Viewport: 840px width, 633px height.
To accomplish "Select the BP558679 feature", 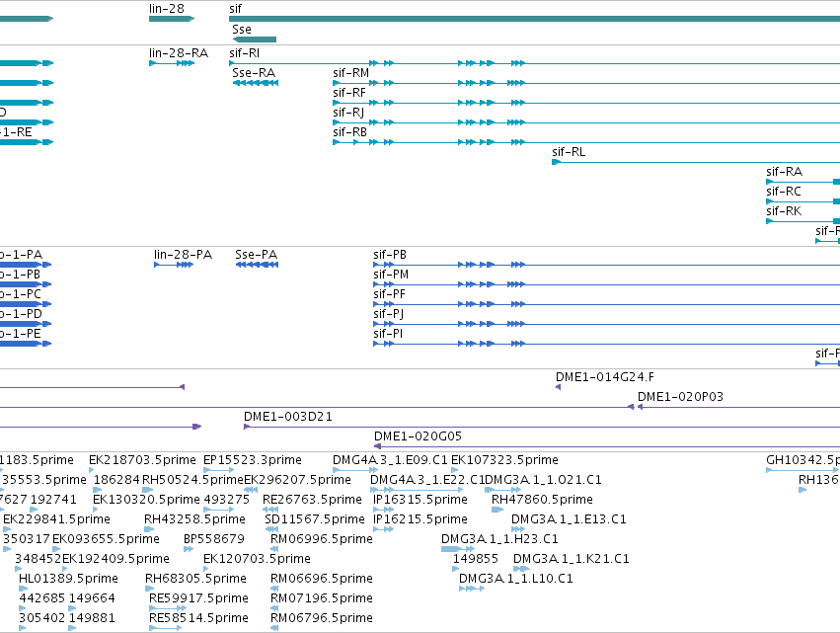I will pyautogui.click(x=214, y=540).
